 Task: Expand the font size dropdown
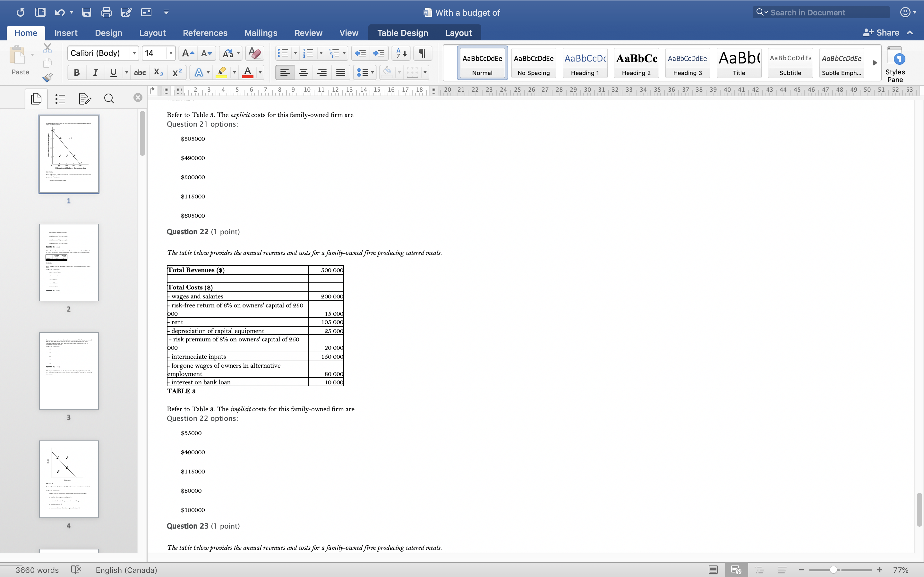171,53
